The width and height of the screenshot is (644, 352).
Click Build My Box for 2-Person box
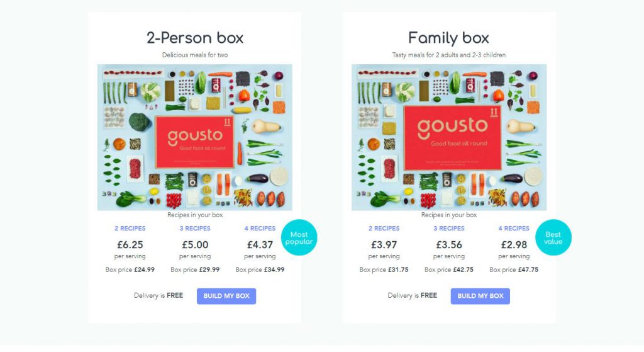pyautogui.click(x=226, y=296)
